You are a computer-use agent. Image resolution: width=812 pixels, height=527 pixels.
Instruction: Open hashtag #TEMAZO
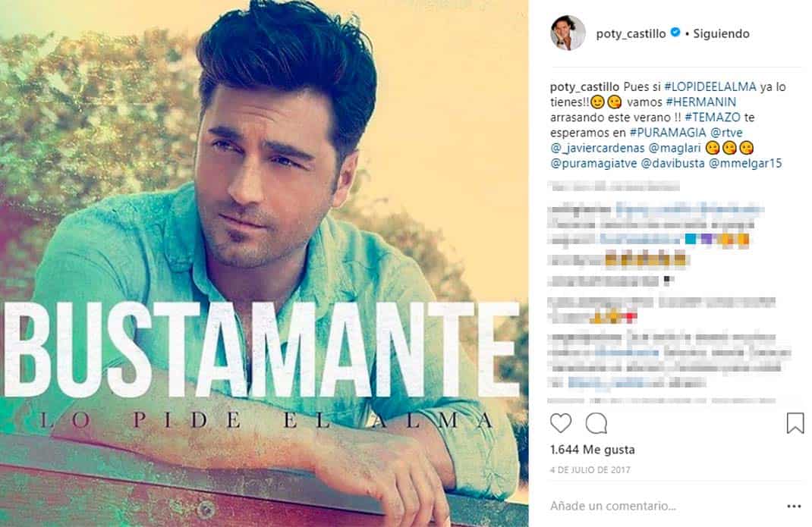coord(712,118)
